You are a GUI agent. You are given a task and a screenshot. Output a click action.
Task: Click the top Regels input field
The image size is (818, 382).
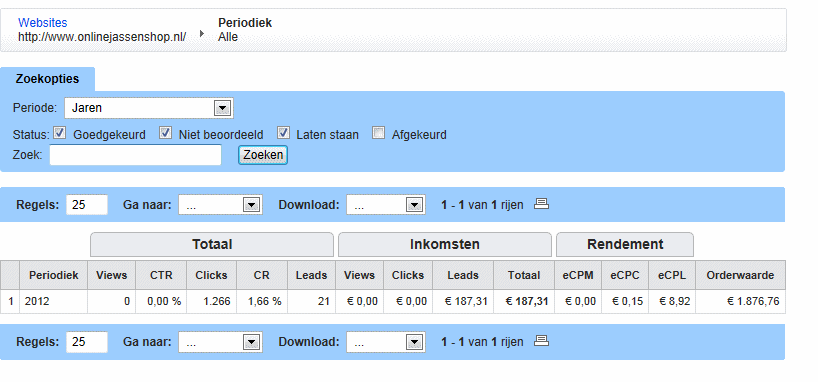coord(87,205)
